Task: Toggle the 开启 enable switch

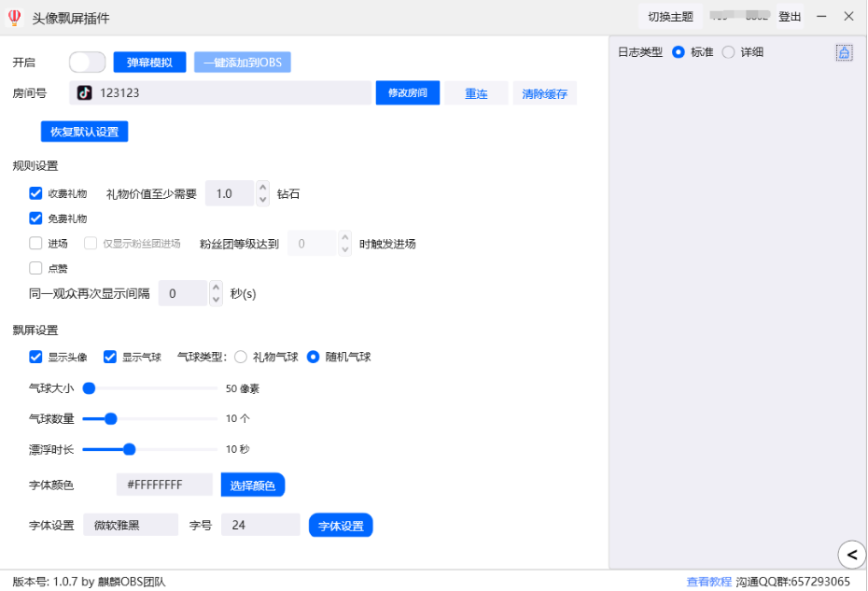Action: tap(87, 63)
